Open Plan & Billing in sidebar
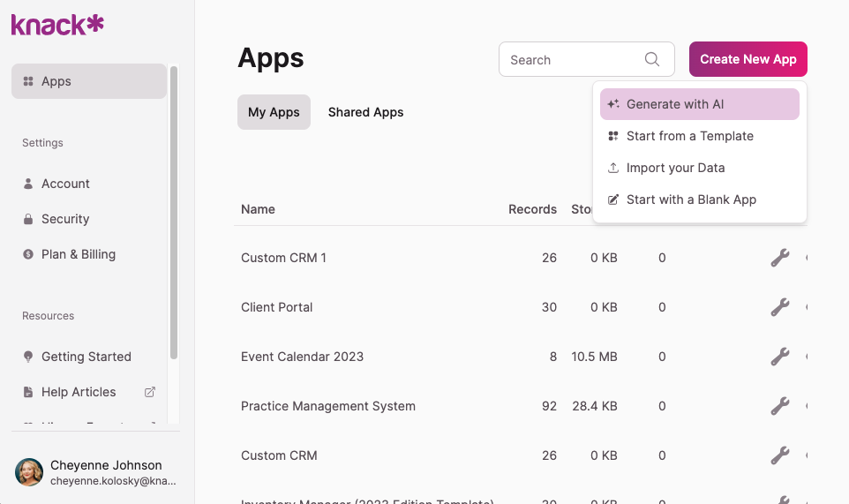This screenshot has width=849, height=504. click(x=78, y=254)
